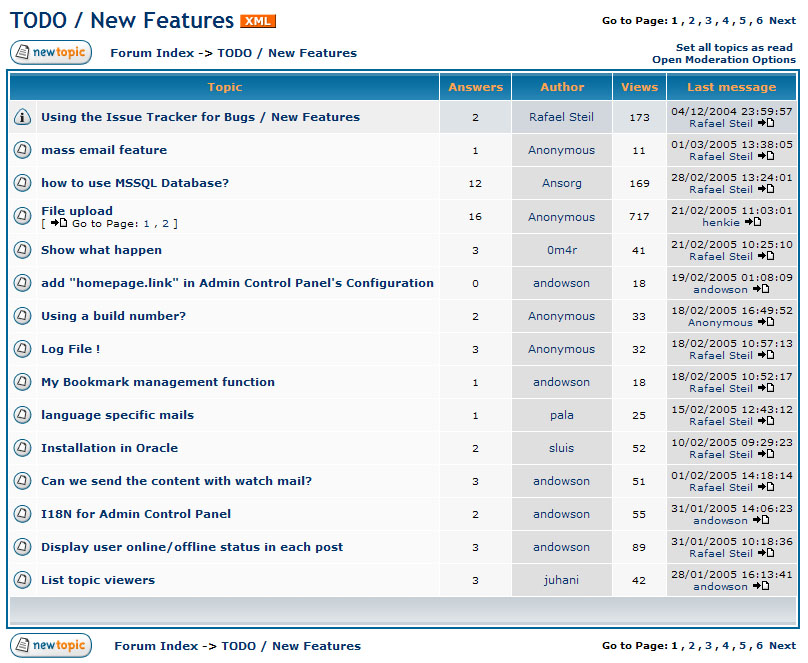
Task: Click topic icon beside I18N for Admin Control Panel
Action: pos(22,514)
